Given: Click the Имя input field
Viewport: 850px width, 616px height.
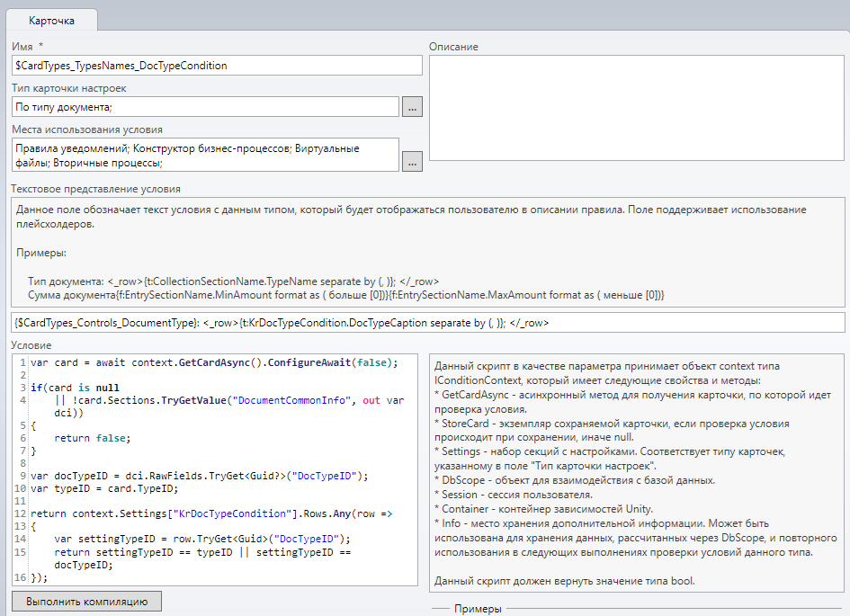Looking at the screenshot, I should [217, 66].
